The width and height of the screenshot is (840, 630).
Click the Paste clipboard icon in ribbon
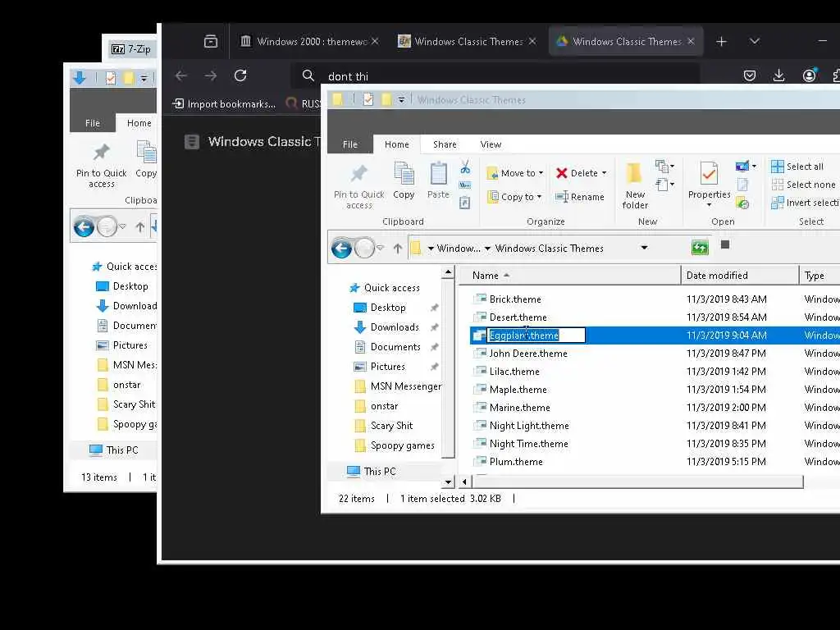click(x=438, y=180)
